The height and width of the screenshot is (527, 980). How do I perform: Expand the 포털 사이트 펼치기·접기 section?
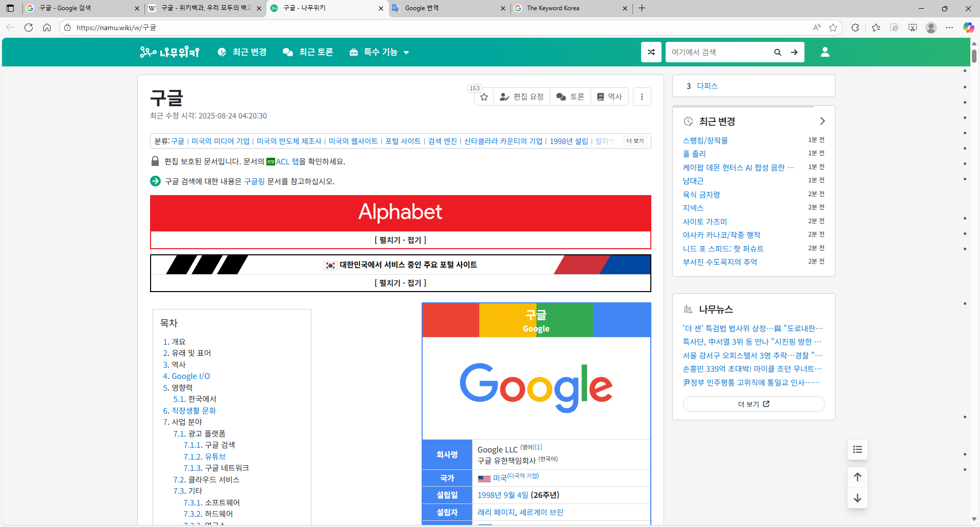[400, 283]
